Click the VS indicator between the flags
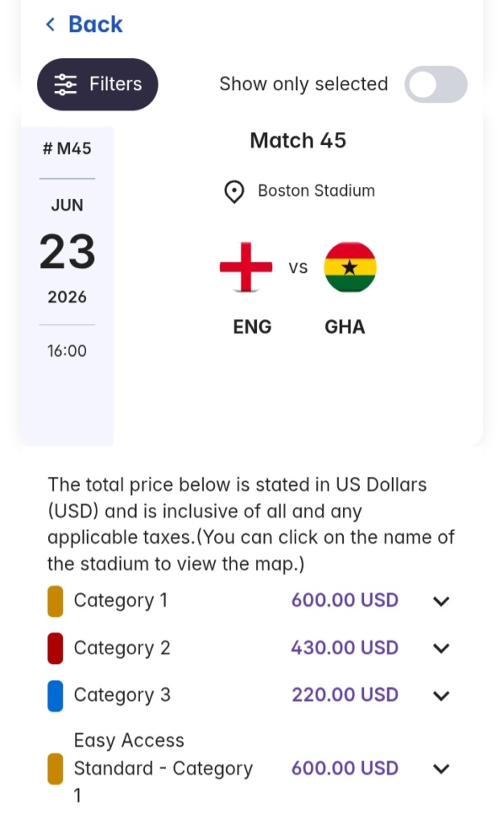This screenshot has height=825, width=504. click(299, 267)
